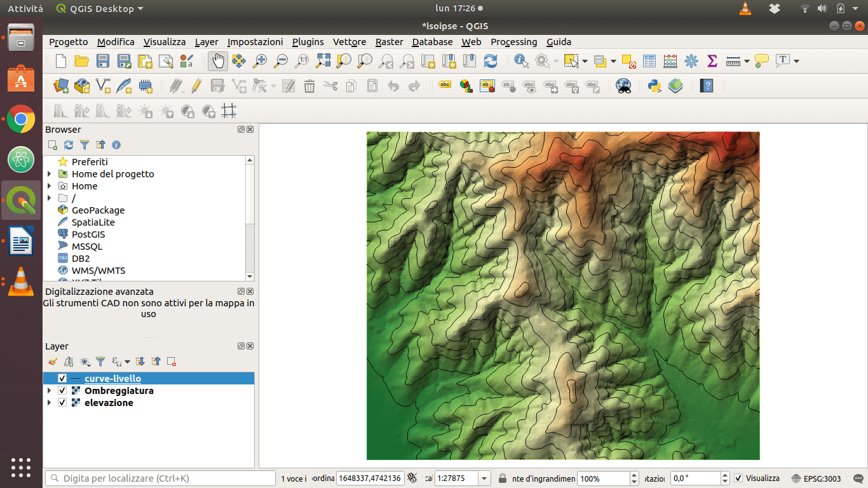Deselect features from all layers
Viewport: 868px width, 488px height.
click(628, 61)
